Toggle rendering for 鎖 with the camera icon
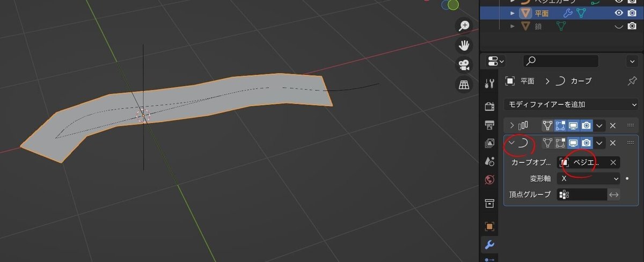Image resolution: width=644 pixels, height=262 pixels. [x=632, y=25]
